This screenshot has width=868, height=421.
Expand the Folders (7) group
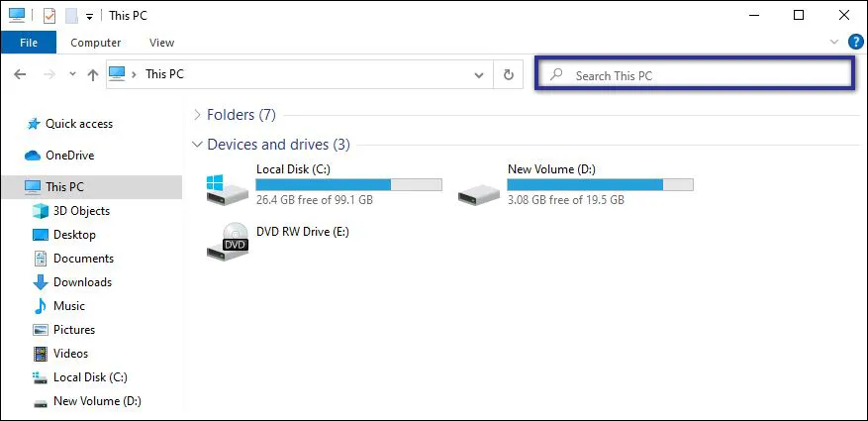(x=197, y=115)
